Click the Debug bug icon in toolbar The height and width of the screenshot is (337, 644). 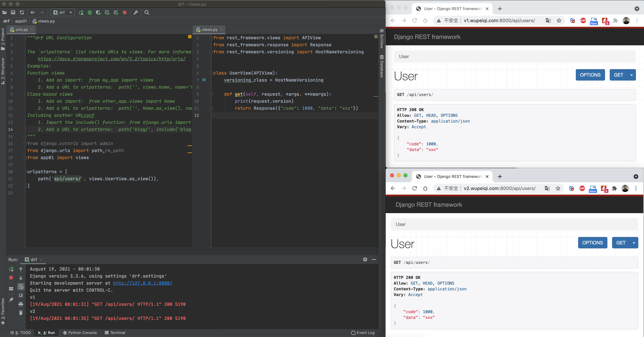pos(90,12)
